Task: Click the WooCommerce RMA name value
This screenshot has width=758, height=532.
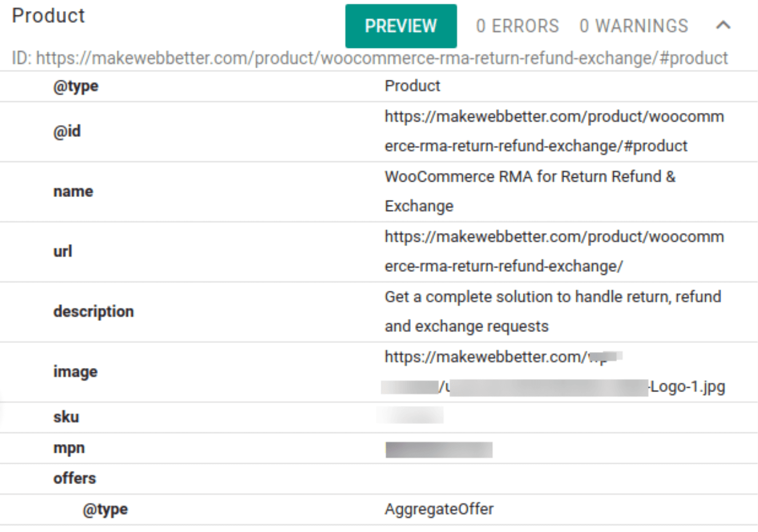Action: [x=530, y=191]
